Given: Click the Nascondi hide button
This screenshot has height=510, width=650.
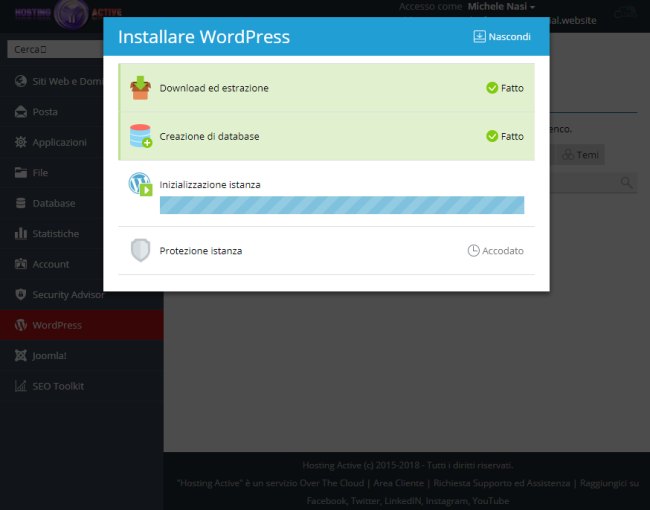Looking at the screenshot, I should coord(502,36).
